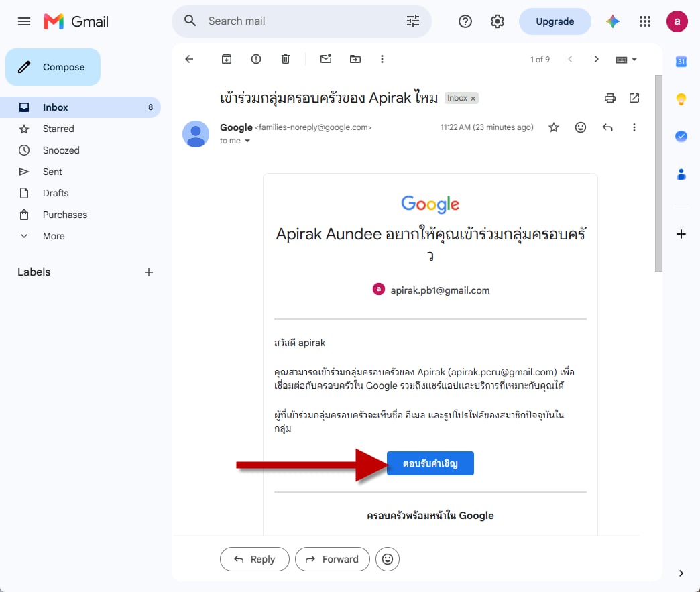
Task: Star this message
Action: click(x=554, y=127)
